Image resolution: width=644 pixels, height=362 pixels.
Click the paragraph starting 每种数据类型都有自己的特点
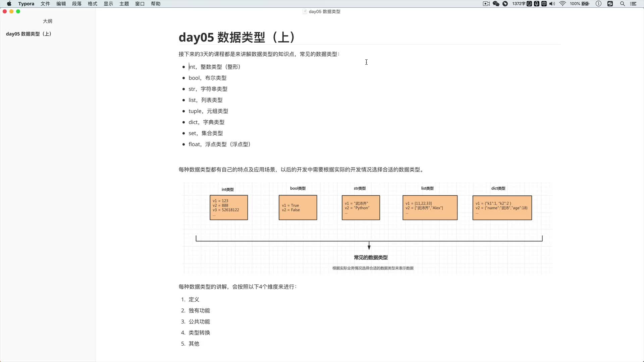click(302, 170)
